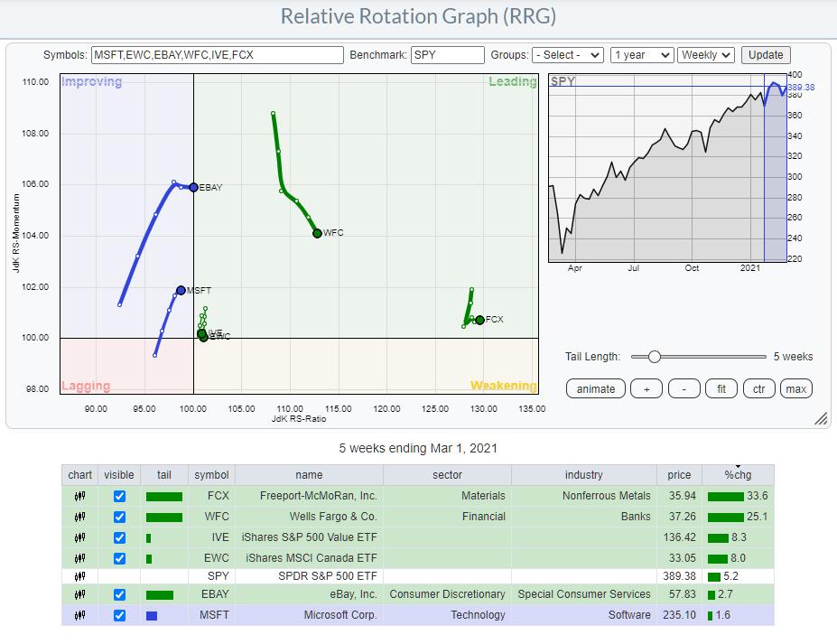Open the chart icon for EBAY row
837x644 pixels.
79,594
